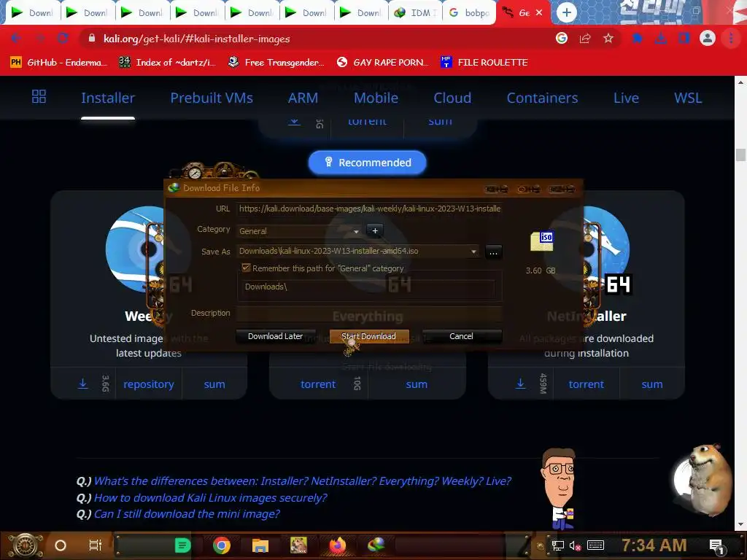Open a new browser tab
The height and width of the screenshot is (560, 747).
566,12
